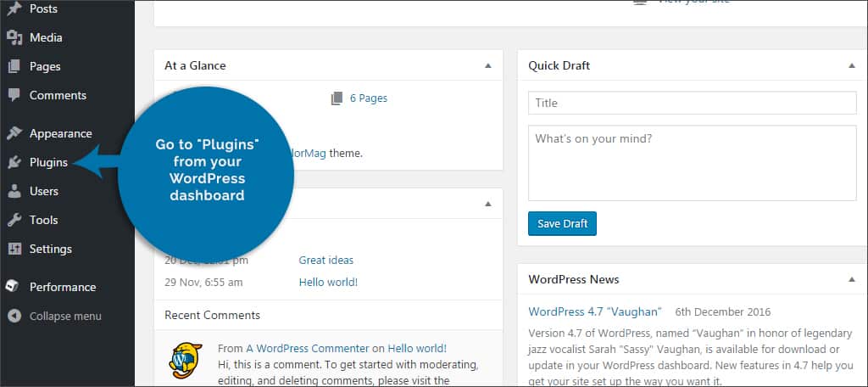Click the Comments speech bubble icon
Image resolution: width=868 pixels, height=387 pixels.
(x=14, y=95)
